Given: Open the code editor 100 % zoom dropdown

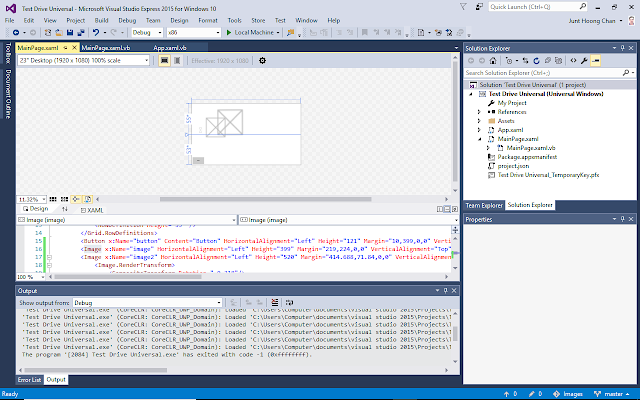Looking at the screenshot, I should pyautogui.click(x=31, y=277).
